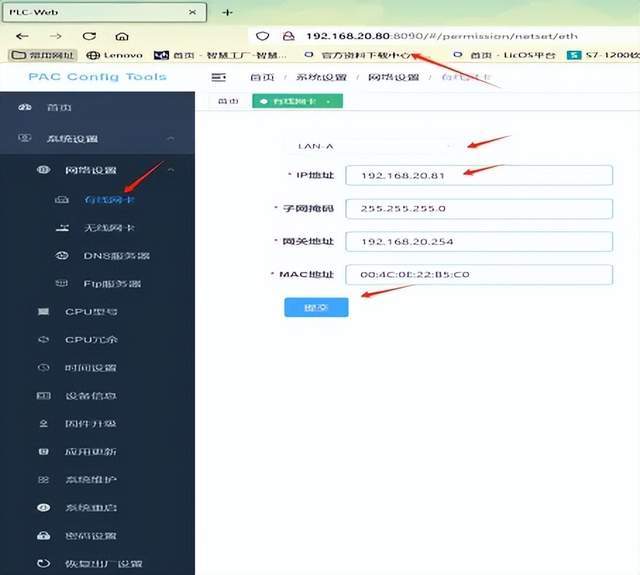The width and height of the screenshot is (640, 575).
Task: Open the Lenovo bookmark
Action: pyautogui.click(x=115, y=55)
